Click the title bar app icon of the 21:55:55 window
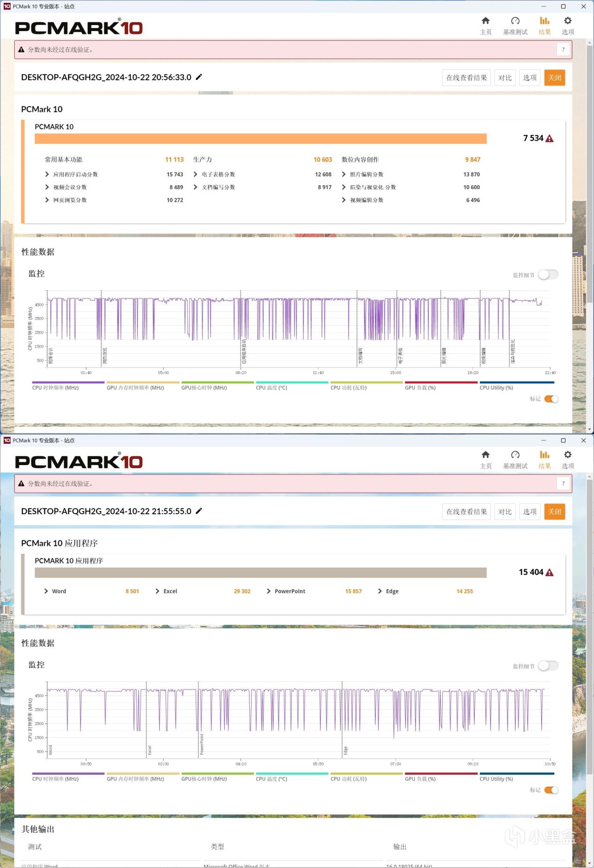 pyautogui.click(x=7, y=440)
